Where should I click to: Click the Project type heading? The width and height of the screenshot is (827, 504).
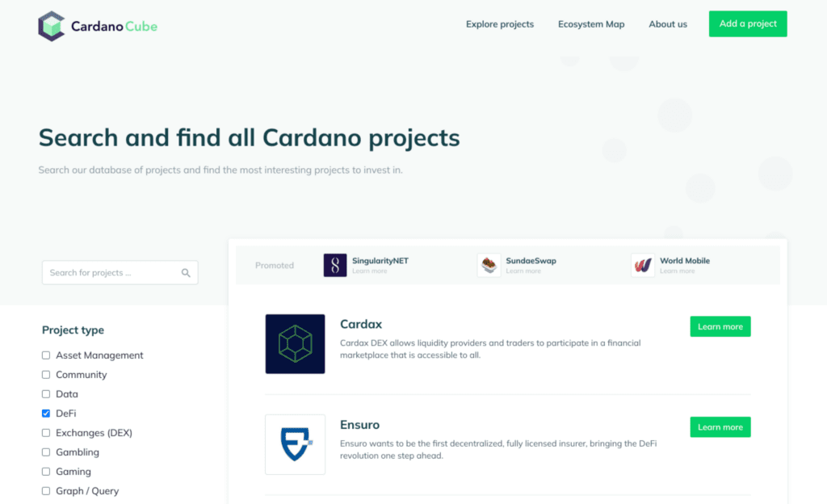pos(73,330)
